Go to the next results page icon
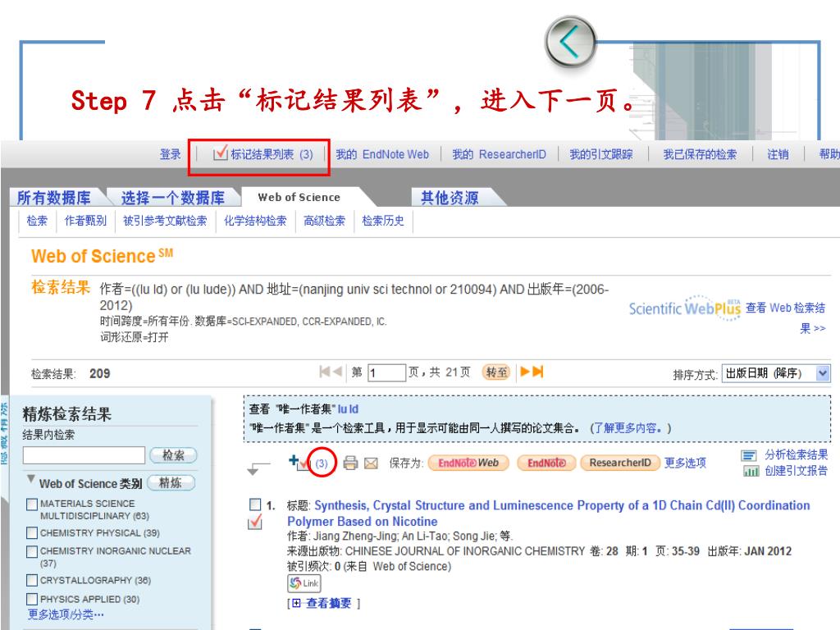The width and height of the screenshot is (840, 630). pyautogui.click(x=525, y=372)
